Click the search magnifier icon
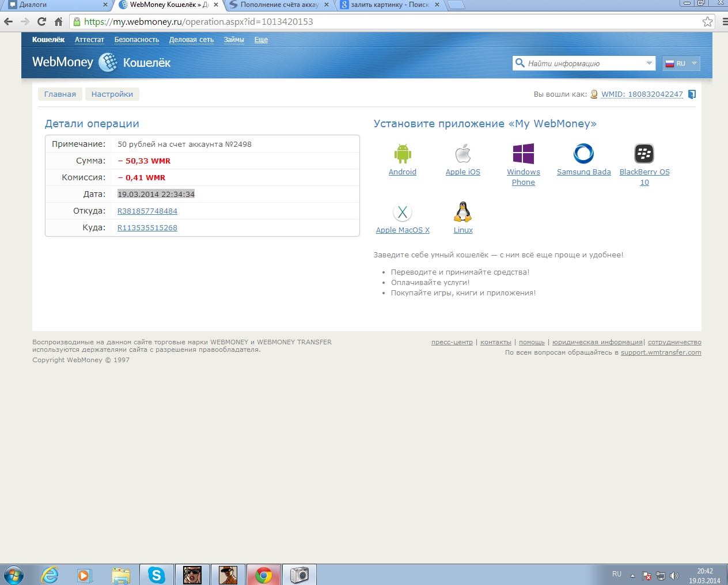 pos(520,63)
